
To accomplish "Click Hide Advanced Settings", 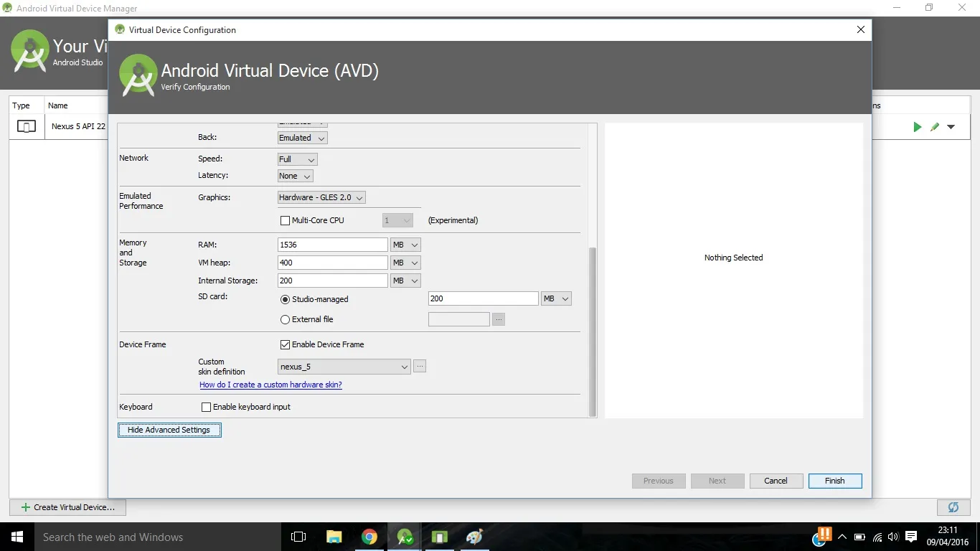I will pos(169,430).
